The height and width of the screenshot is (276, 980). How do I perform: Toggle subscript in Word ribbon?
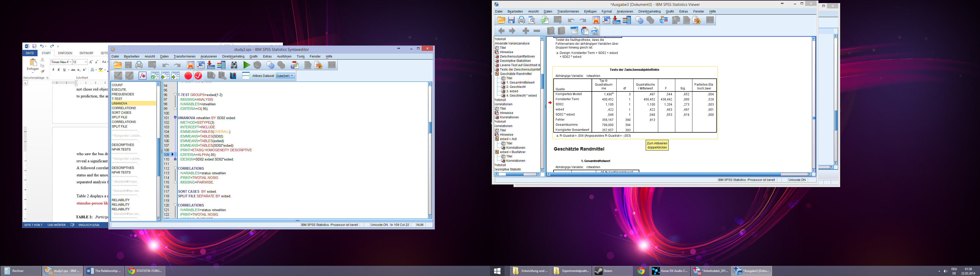pyautogui.click(x=79, y=70)
